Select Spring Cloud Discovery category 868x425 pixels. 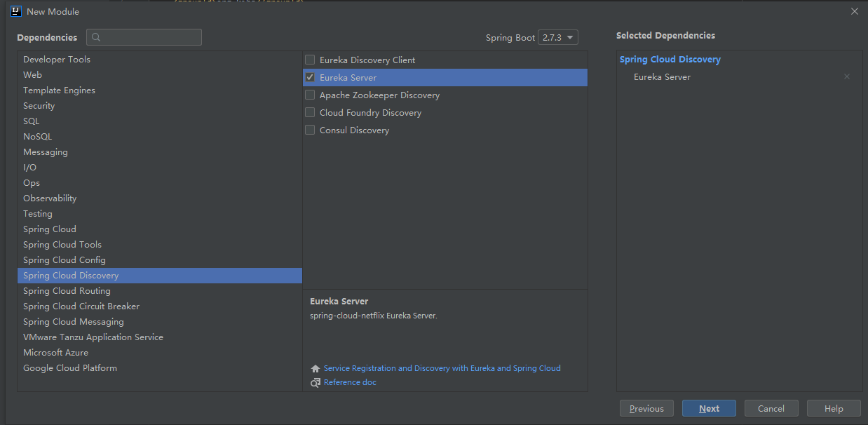(x=160, y=276)
